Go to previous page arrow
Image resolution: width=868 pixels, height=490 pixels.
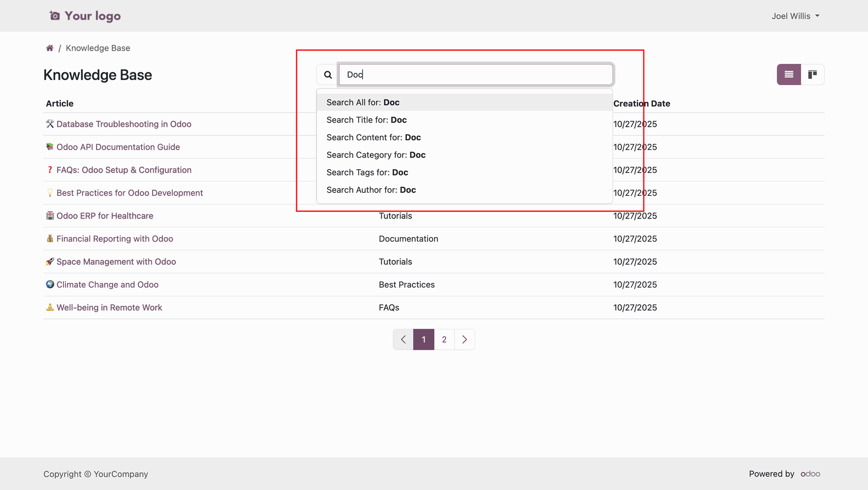(x=403, y=339)
